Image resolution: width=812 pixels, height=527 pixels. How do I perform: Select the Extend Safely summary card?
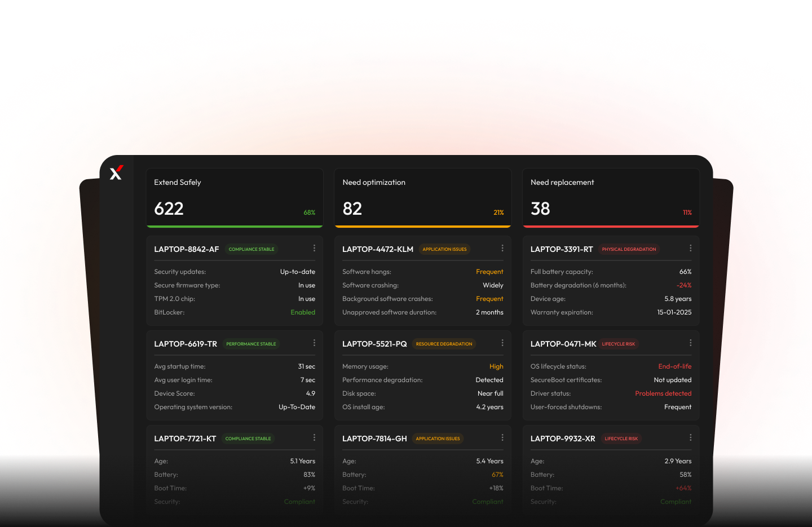click(x=234, y=197)
